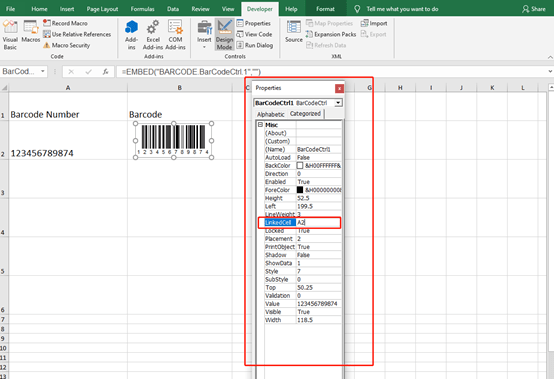This screenshot has height=379, width=554.
Task: Select the Enabled property value True
Action: [x=319, y=182]
